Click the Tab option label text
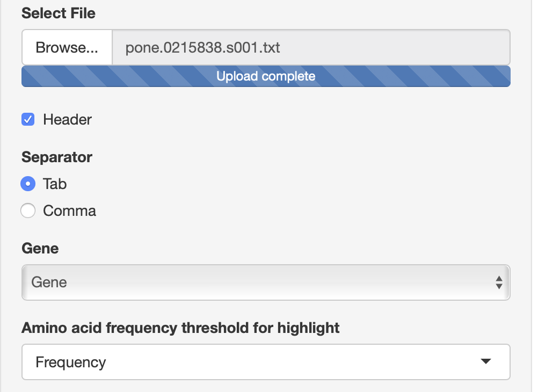 [x=55, y=184]
